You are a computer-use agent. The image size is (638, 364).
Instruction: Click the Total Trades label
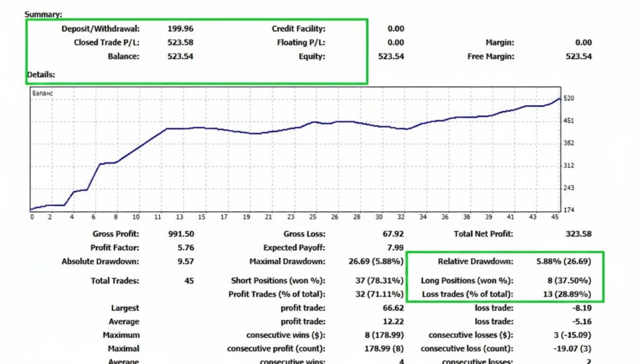coord(115,281)
